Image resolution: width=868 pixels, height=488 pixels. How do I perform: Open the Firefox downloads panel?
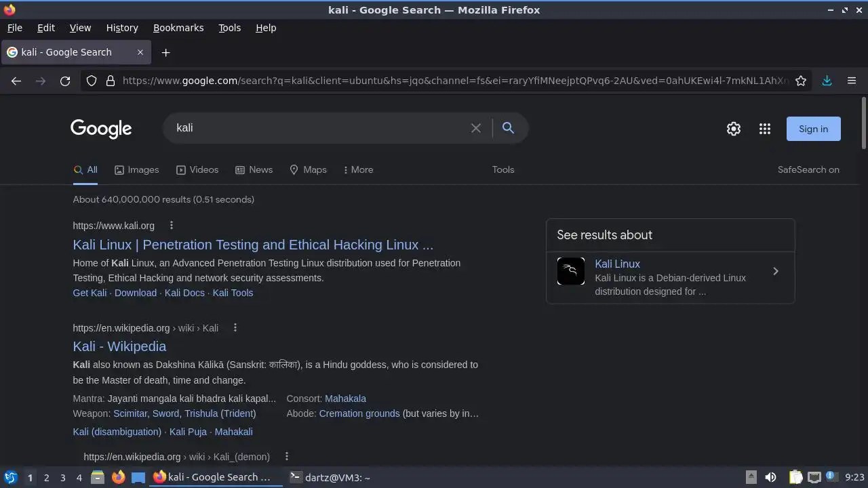pos(827,81)
